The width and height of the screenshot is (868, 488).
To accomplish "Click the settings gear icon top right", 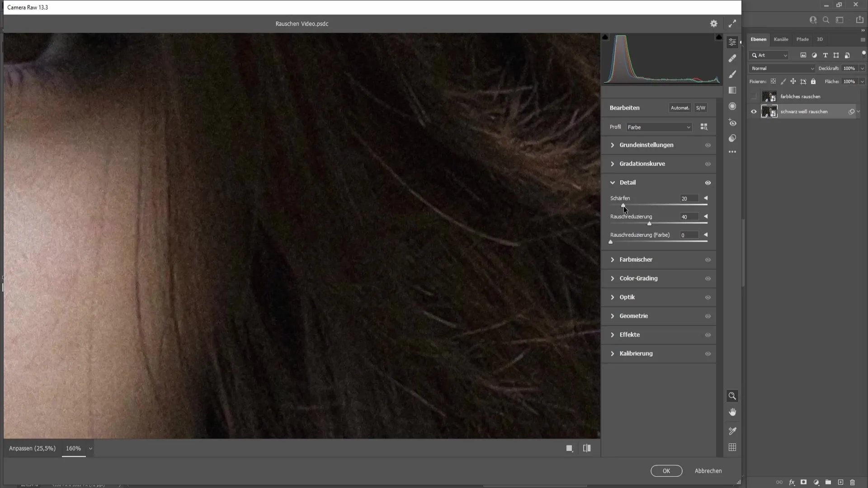I will (x=713, y=23).
